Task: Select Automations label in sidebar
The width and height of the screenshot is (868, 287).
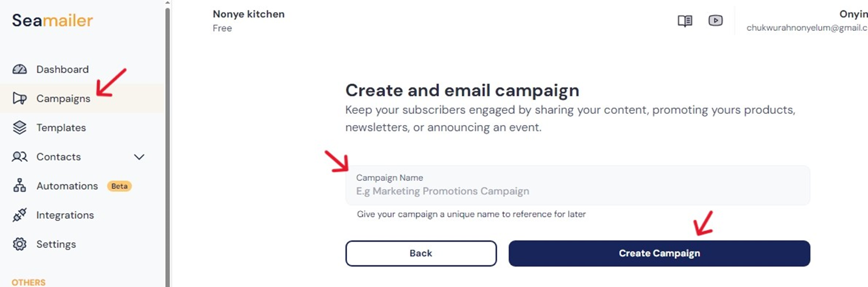Action: [x=67, y=186]
